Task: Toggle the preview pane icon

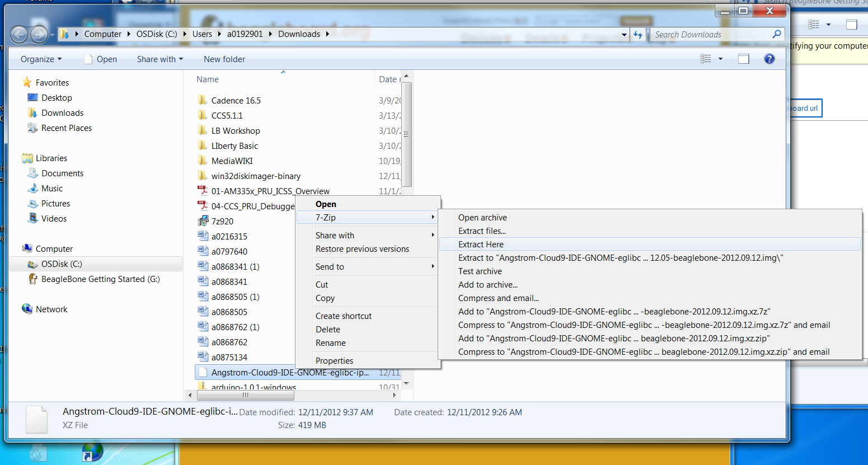Action: point(743,59)
